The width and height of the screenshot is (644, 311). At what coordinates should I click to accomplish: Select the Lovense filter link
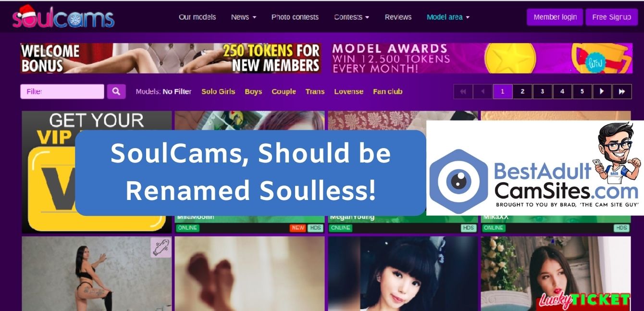pyautogui.click(x=348, y=91)
